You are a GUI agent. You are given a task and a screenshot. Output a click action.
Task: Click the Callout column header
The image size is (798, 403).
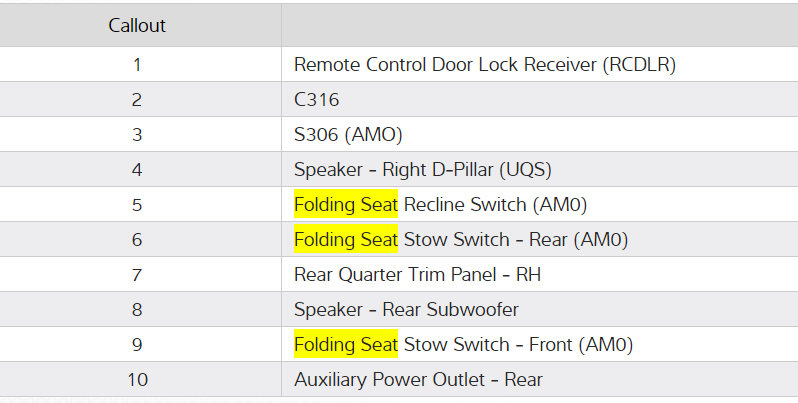[137, 26]
